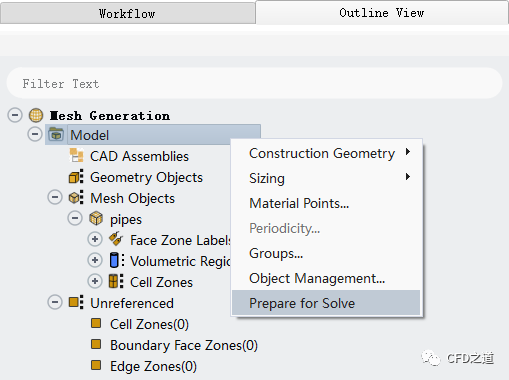
Task: Switch to the Workflow tab
Action: 128,14
